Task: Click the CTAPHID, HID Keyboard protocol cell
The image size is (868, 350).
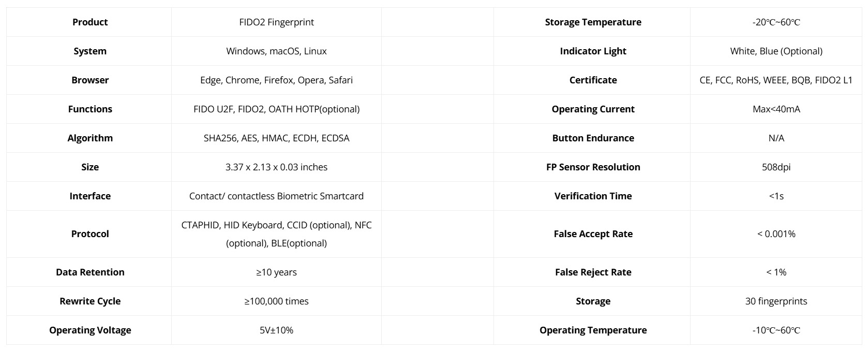Action: click(x=276, y=234)
